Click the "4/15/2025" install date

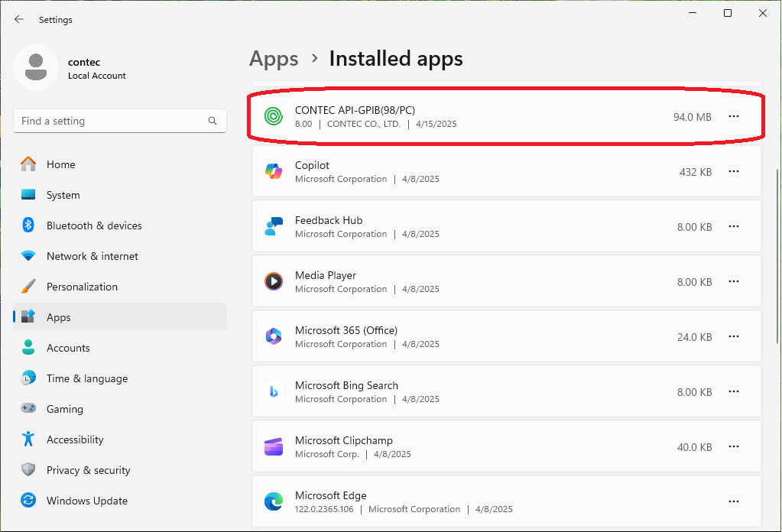coord(436,124)
